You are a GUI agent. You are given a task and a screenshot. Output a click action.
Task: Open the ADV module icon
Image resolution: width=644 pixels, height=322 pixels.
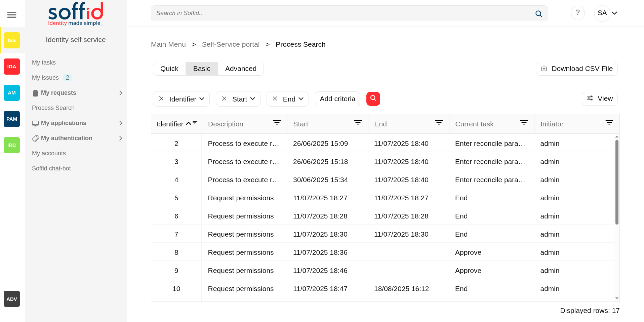click(12, 299)
